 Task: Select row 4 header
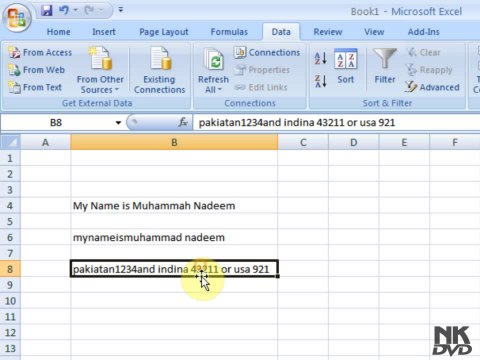coord(10,206)
